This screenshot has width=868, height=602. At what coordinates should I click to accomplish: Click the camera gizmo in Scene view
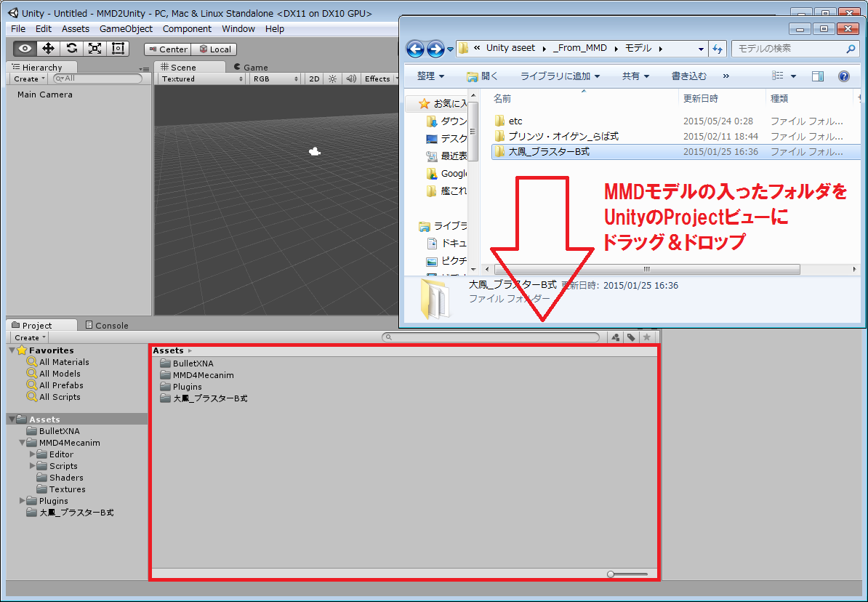pos(315,151)
